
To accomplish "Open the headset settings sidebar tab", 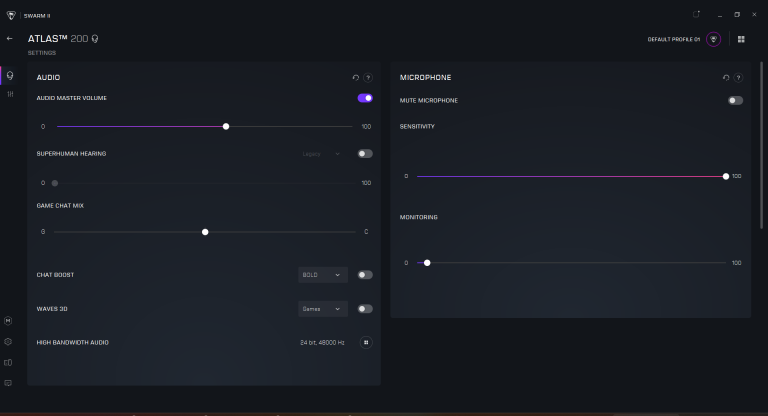I will [9, 76].
